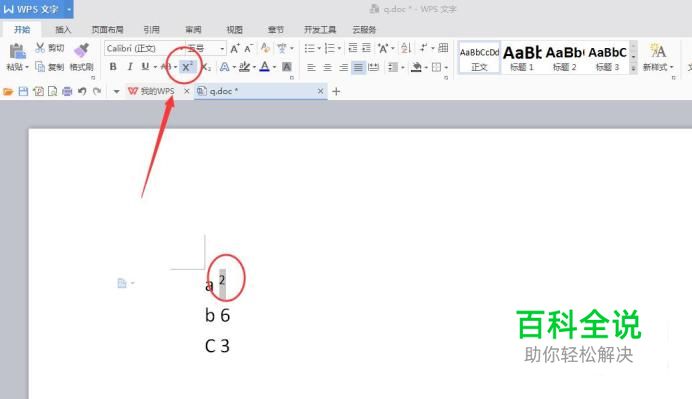Screen dimensions: 692x399
Task: Activate the Format Painter (格式刷)
Action: [82, 56]
